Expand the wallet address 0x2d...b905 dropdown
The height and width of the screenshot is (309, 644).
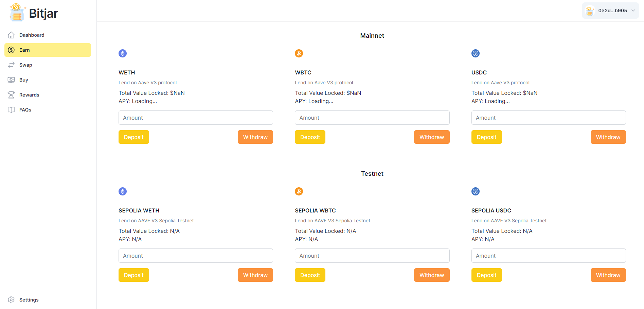pos(633,11)
